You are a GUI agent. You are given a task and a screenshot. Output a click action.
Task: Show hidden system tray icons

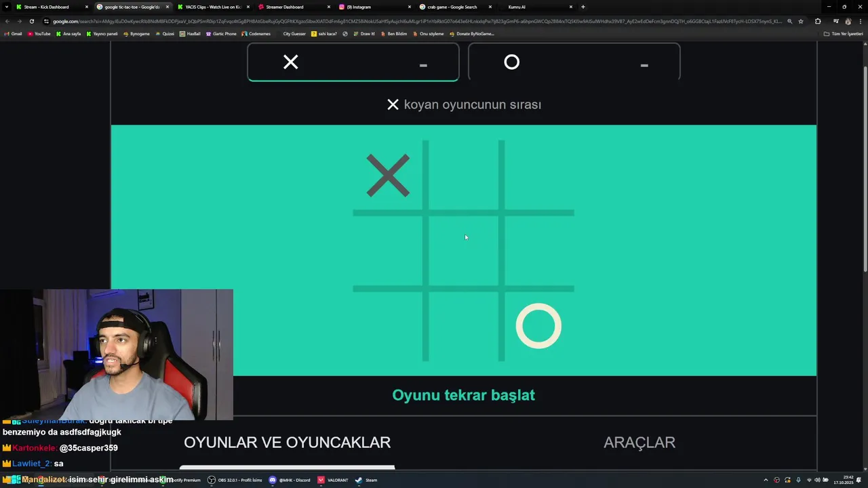(x=766, y=480)
